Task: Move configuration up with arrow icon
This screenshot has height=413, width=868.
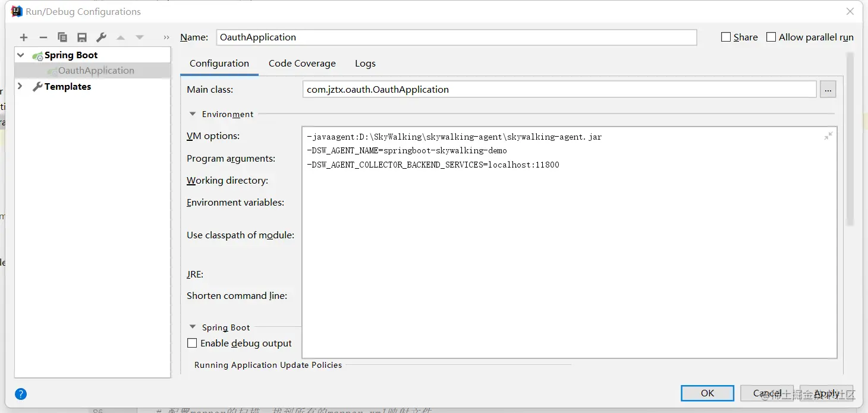Action: click(x=121, y=37)
